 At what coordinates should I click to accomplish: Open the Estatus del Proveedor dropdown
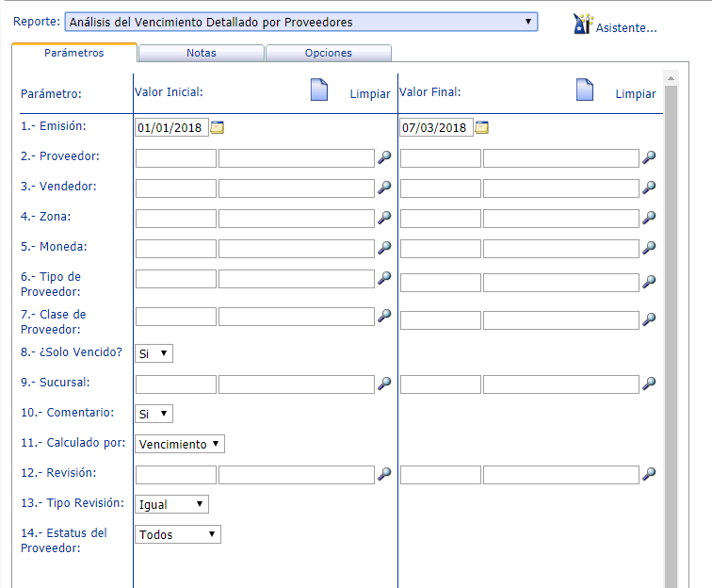[178, 534]
